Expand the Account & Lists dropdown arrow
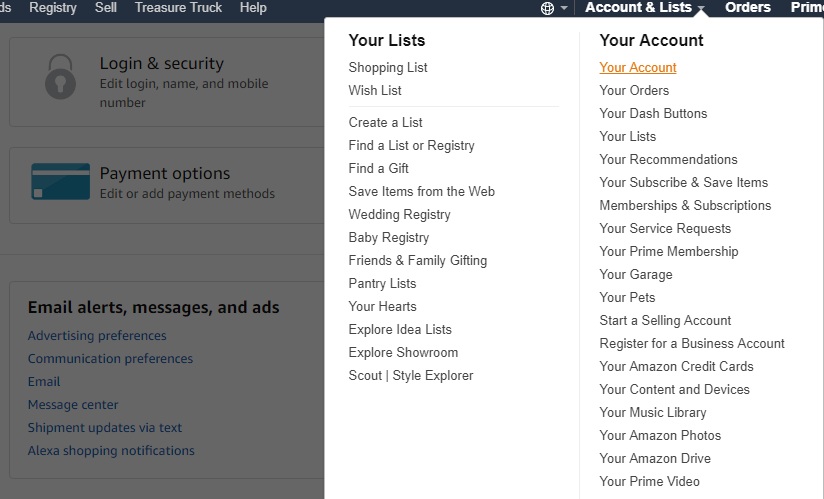This screenshot has height=499, width=824. pyautogui.click(x=702, y=9)
